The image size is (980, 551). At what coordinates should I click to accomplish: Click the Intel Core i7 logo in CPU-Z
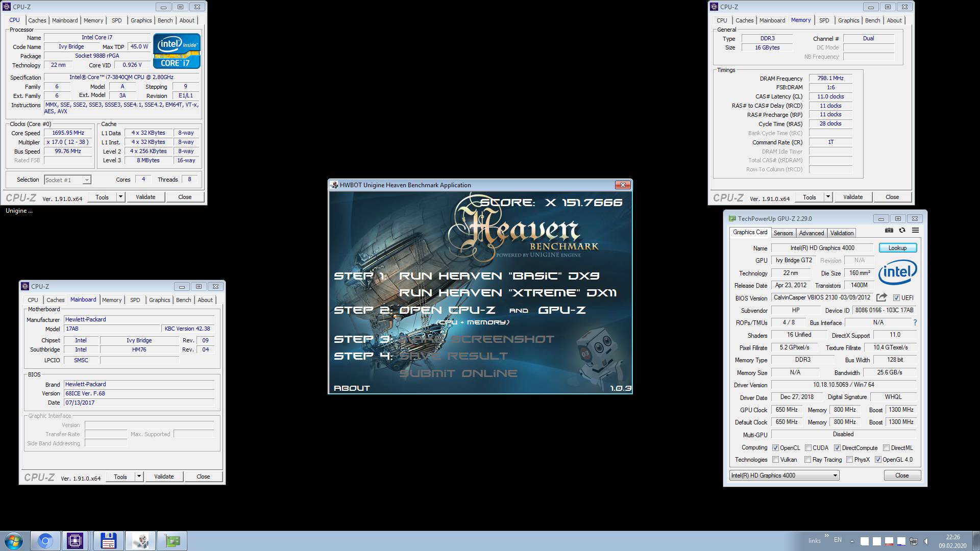[x=177, y=51]
